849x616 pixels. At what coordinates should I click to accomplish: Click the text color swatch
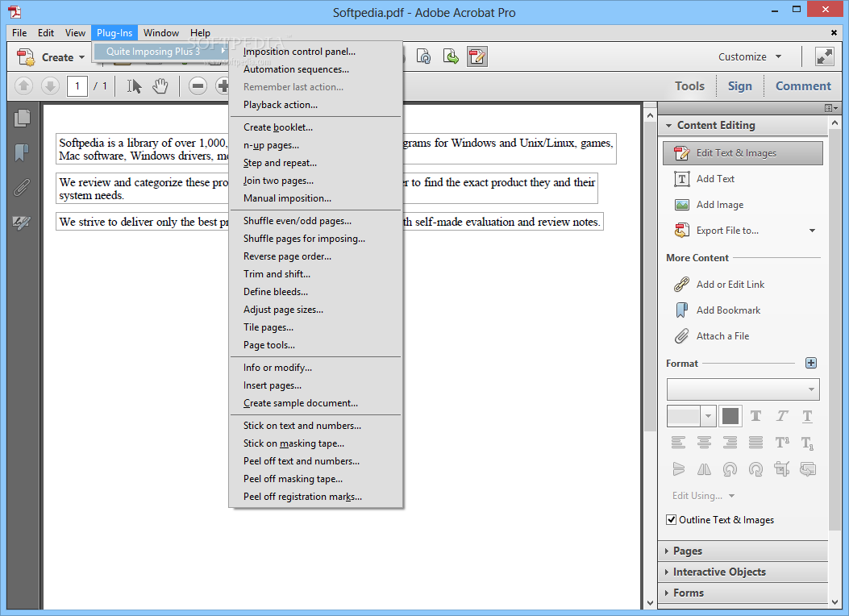730,416
